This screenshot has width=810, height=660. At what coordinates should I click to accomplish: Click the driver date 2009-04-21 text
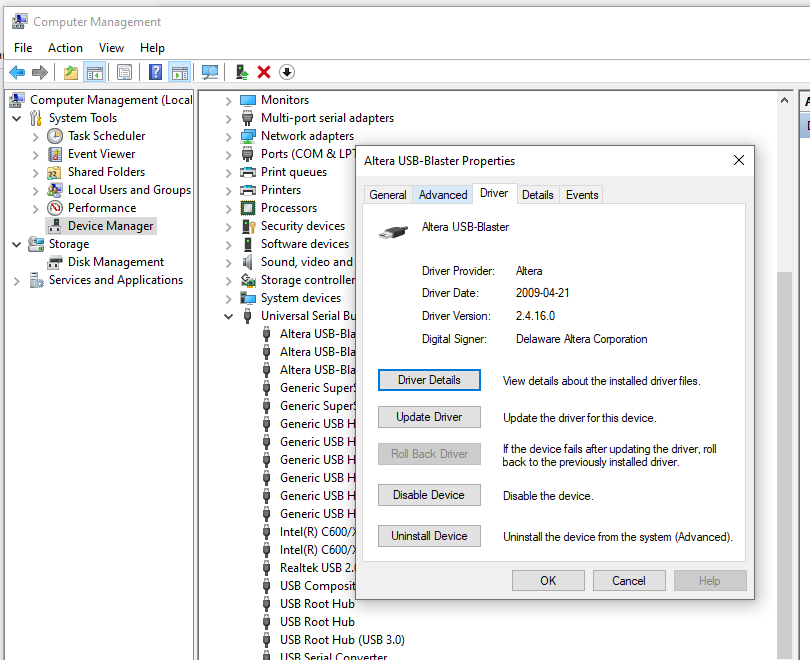click(x=542, y=293)
